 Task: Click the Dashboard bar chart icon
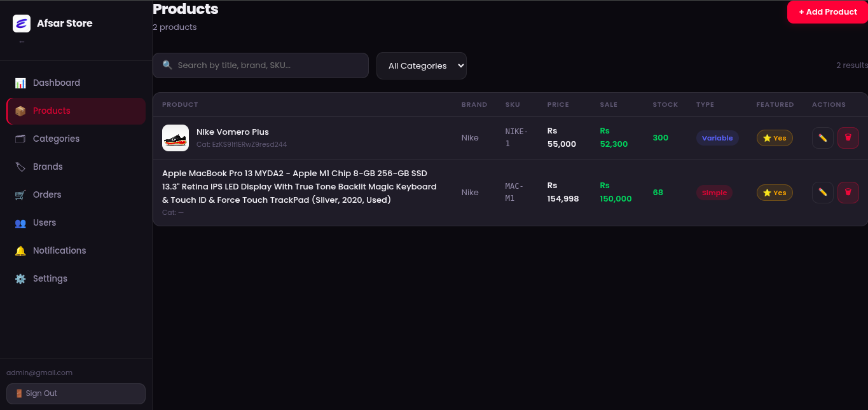point(20,83)
